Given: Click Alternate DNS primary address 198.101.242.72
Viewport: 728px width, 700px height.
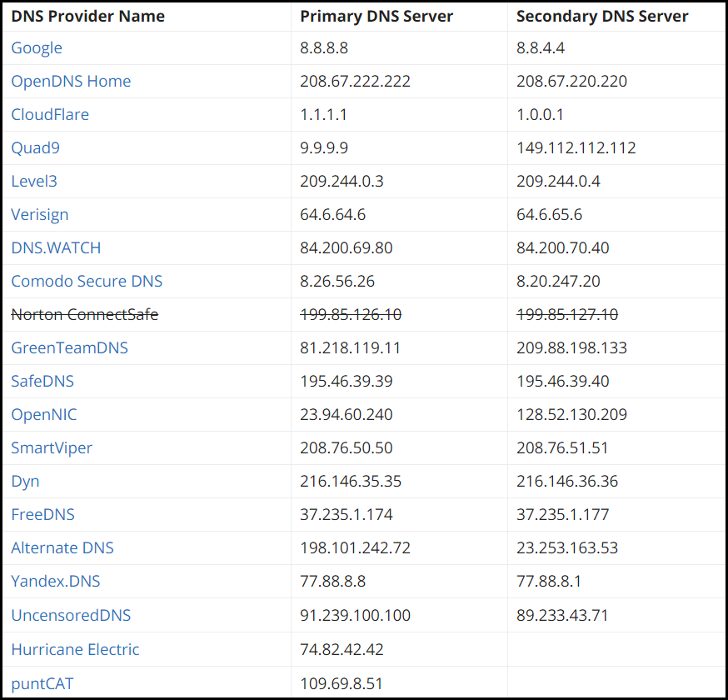Looking at the screenshot, I should click(355, 548).
